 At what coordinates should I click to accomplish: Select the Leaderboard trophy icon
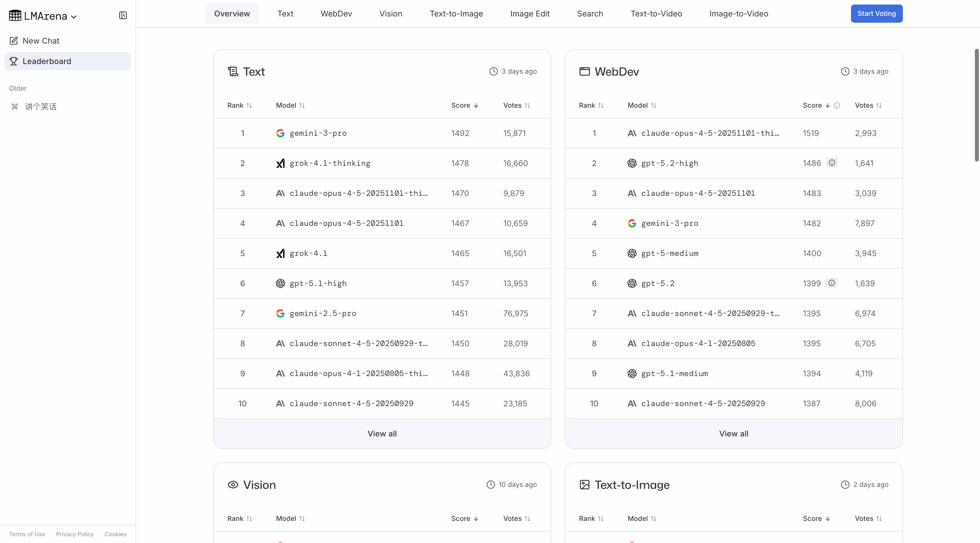click(x=14, y=61)
